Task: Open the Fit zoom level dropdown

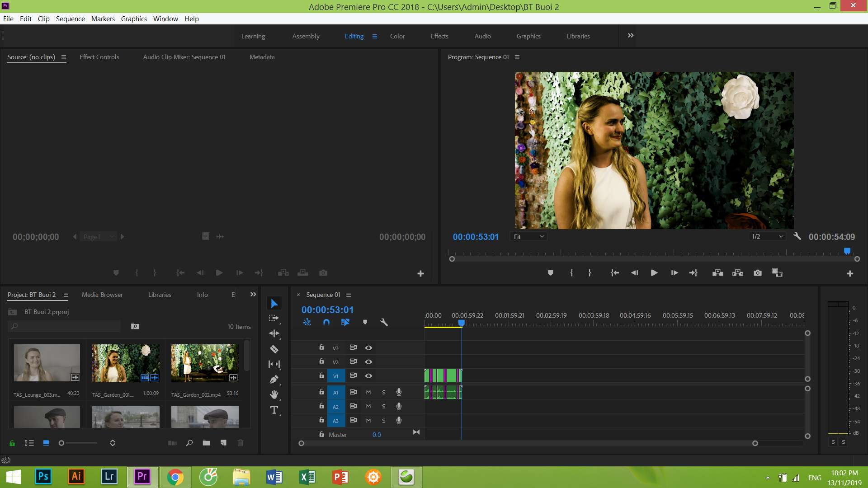Action: pyautogui.click(x=529, y=237)
